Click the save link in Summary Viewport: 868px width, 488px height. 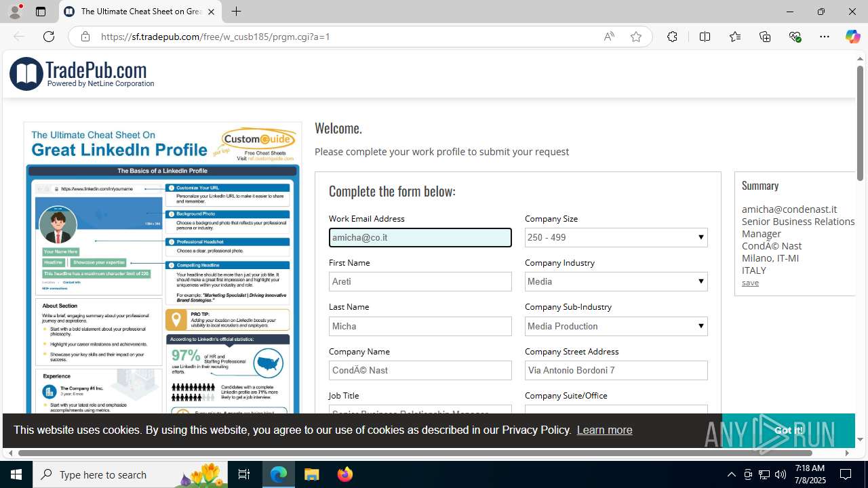pyautogui.click(x=750, y=283)
